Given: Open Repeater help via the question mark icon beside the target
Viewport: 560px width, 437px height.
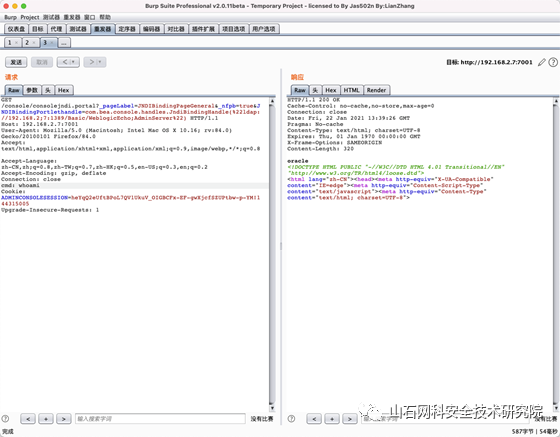Looking at the screenshot, I should tap(553, 62).
